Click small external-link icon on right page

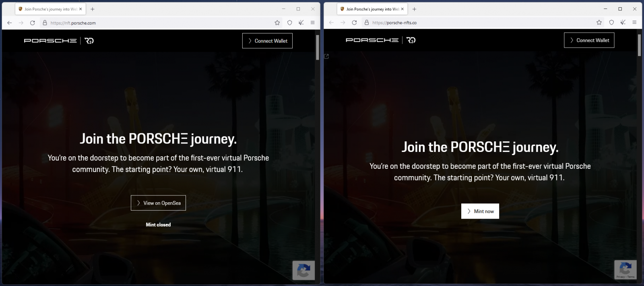click(326, 56)
